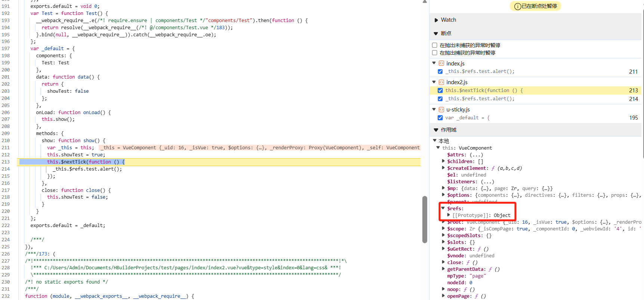
Task: Click line number 214 in the gutter
Action: tap(6, 169)
